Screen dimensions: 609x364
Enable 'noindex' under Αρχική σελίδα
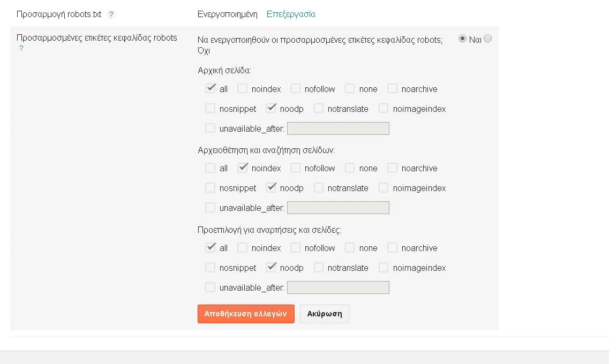point(243,88)
